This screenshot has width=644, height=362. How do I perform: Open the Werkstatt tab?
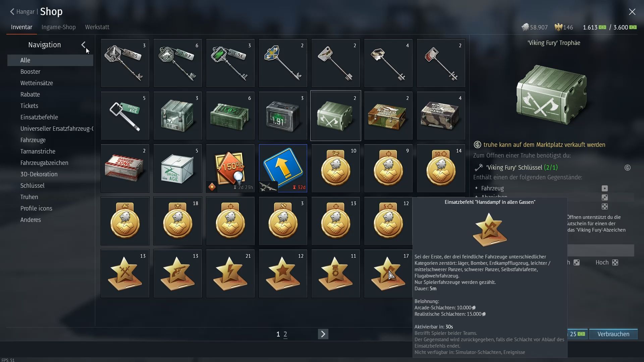(97, 27)
